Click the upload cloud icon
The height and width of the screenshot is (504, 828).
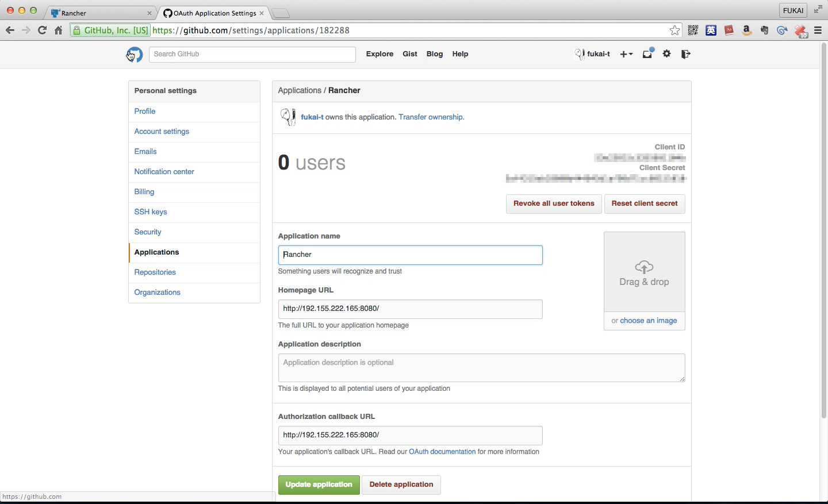tap(644, 267)
